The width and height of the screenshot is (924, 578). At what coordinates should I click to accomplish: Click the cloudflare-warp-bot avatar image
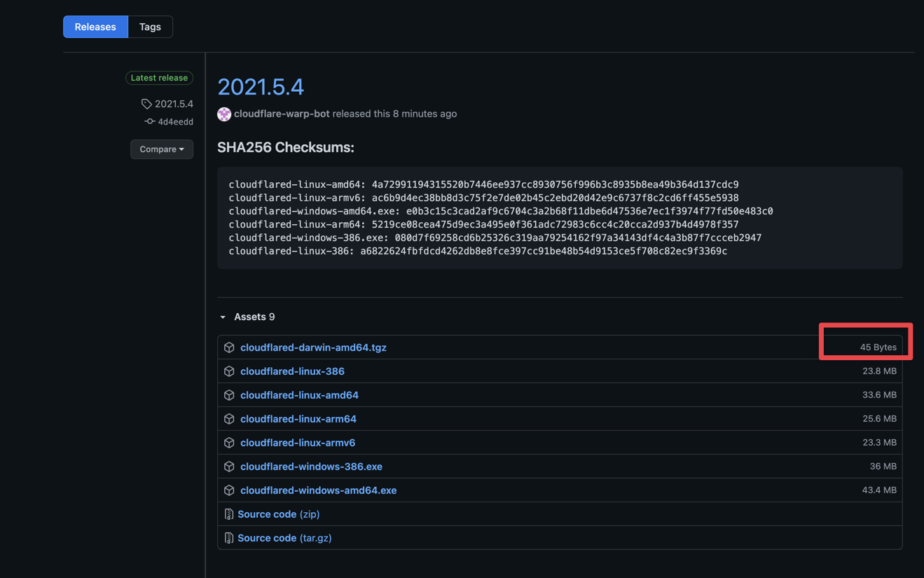point(223,113)
